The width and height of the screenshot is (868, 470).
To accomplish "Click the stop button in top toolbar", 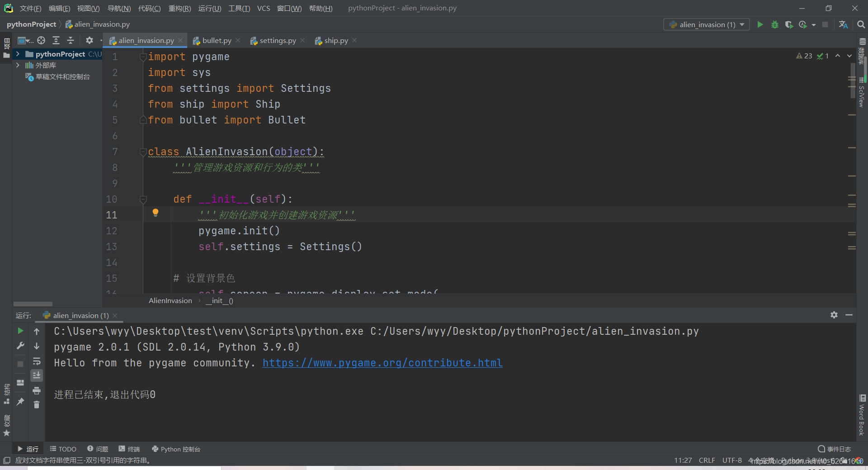I will pyautogui.click(x=825, y=24).
